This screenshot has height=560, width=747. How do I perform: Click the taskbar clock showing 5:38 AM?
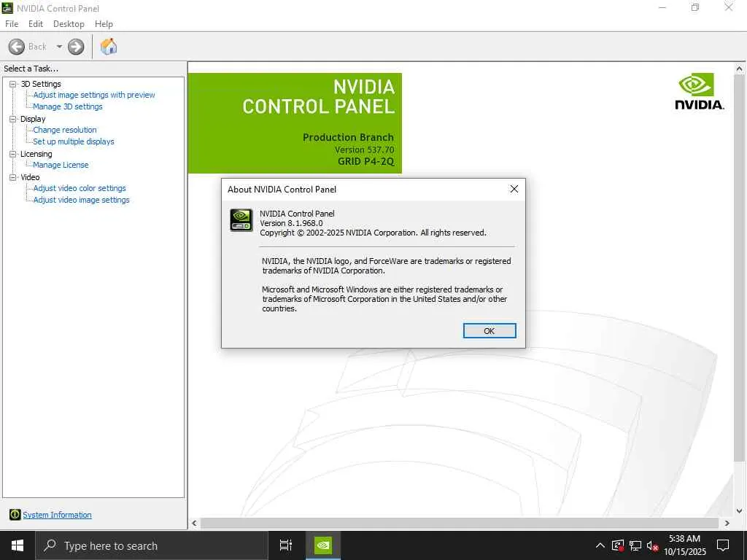click(684, 545)
